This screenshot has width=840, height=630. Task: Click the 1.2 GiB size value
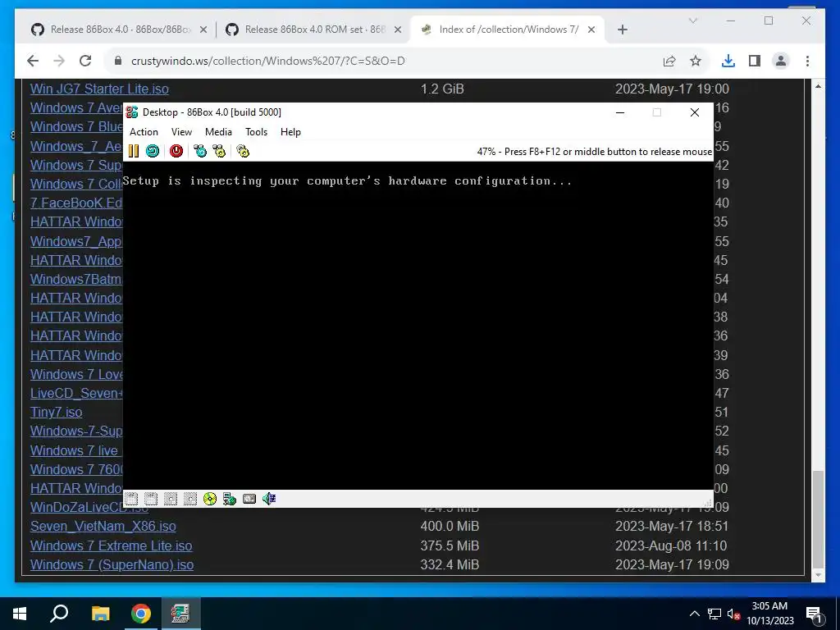[x=442, y=89]
